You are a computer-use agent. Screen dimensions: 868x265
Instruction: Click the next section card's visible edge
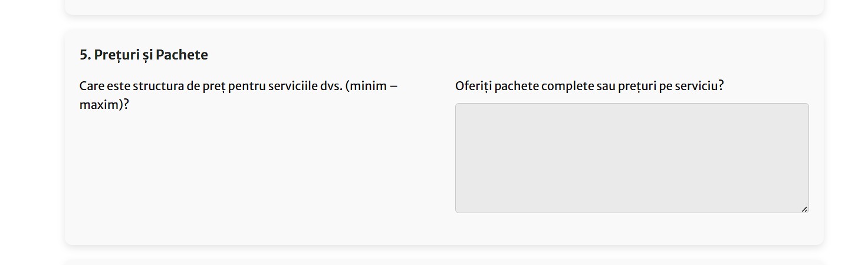point(443,261)
